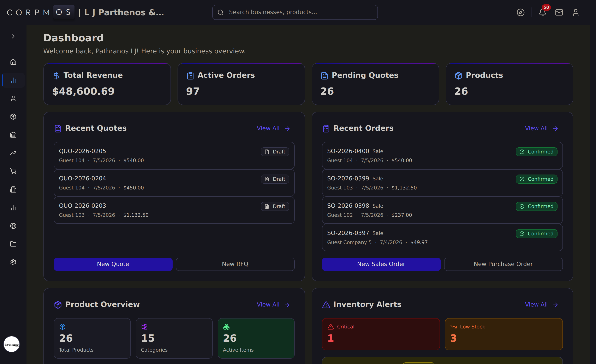Expand the sidebar with the chevron arrow
596x364 pixels.
13,36
